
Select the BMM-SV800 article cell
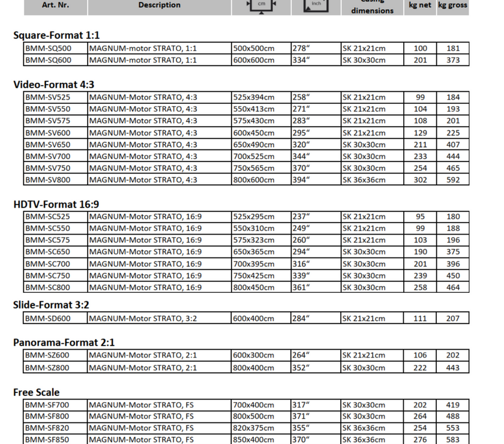pos(48,180)
